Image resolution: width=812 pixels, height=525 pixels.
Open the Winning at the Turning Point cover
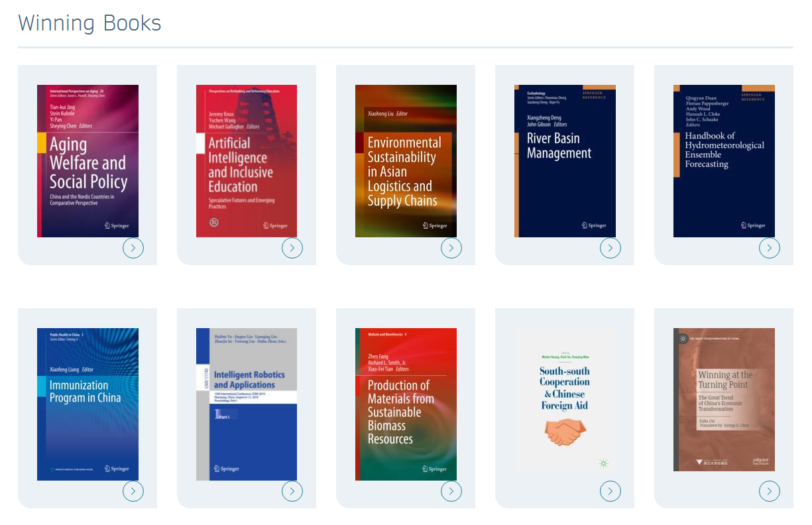coord(724,400)
